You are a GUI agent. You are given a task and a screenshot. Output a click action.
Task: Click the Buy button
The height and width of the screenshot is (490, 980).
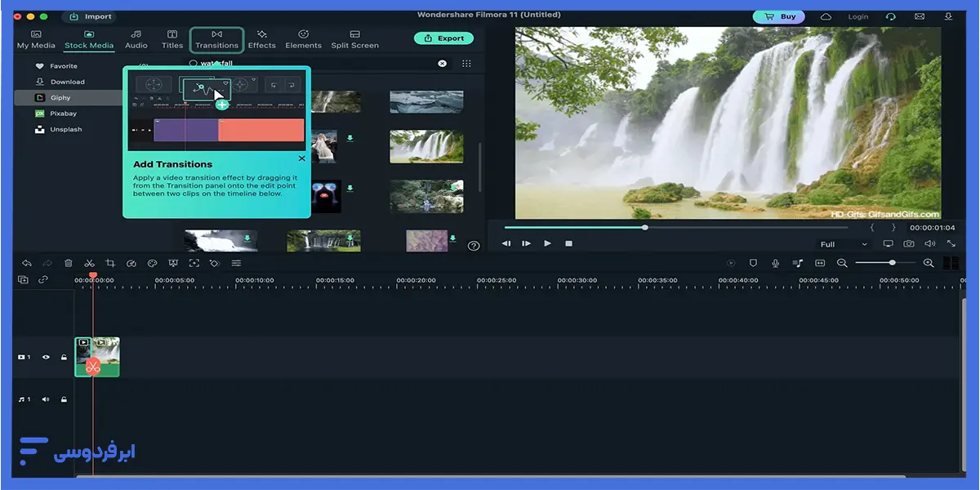coord(778,16)
